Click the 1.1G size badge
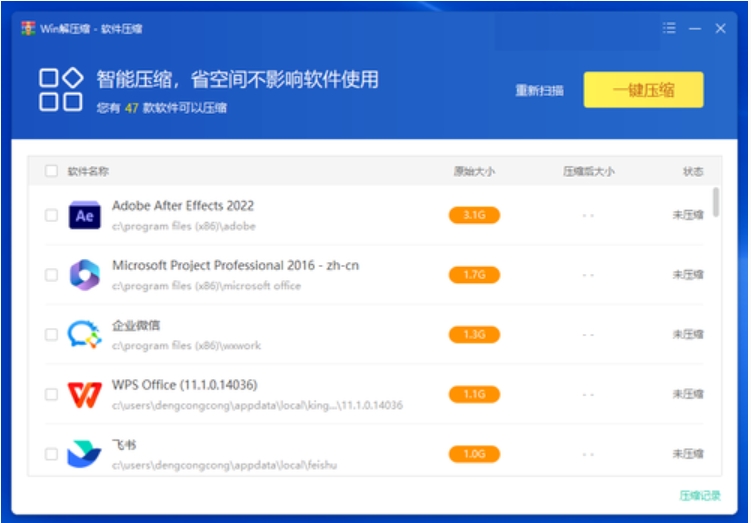Viewport: 751px width, 523px height. coord(474,394)
